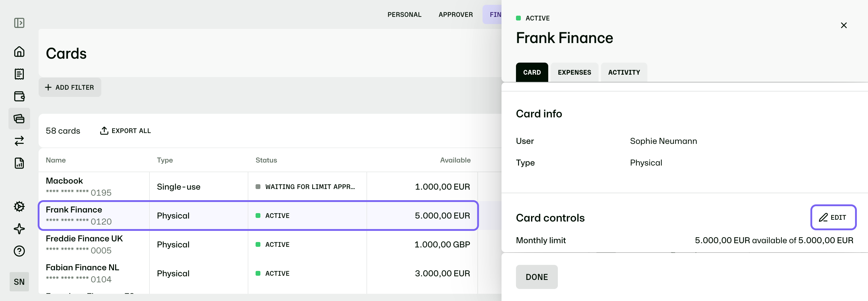Open the reports chart document icon
Image resolution: width=868 pixels, height=301 pixels.
19,163
